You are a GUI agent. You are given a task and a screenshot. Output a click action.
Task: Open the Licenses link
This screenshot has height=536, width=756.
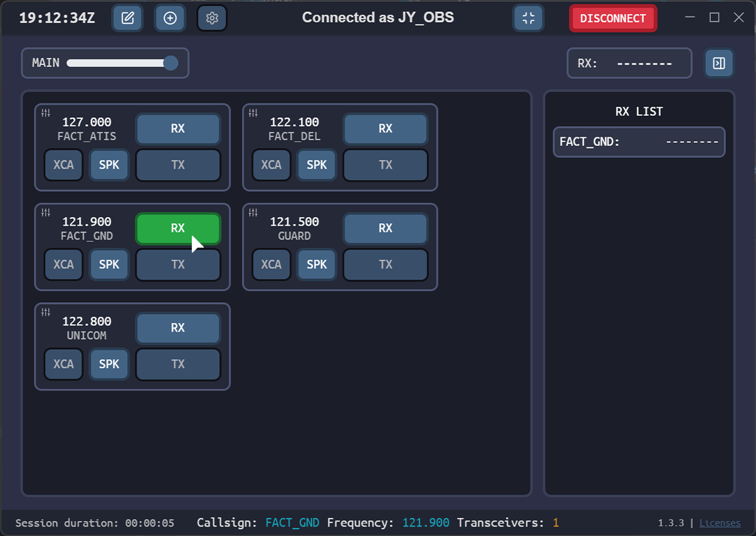coord(720,523)
